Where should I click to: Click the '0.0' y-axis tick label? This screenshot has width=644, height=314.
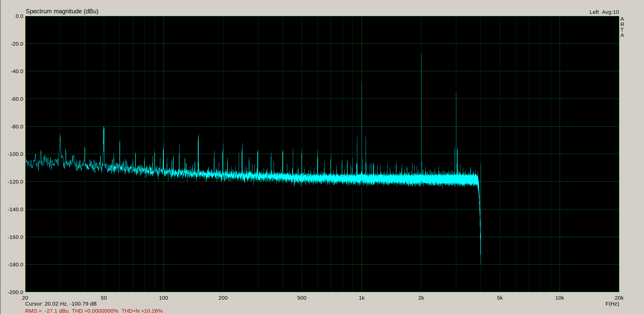(x=19, y=16)
